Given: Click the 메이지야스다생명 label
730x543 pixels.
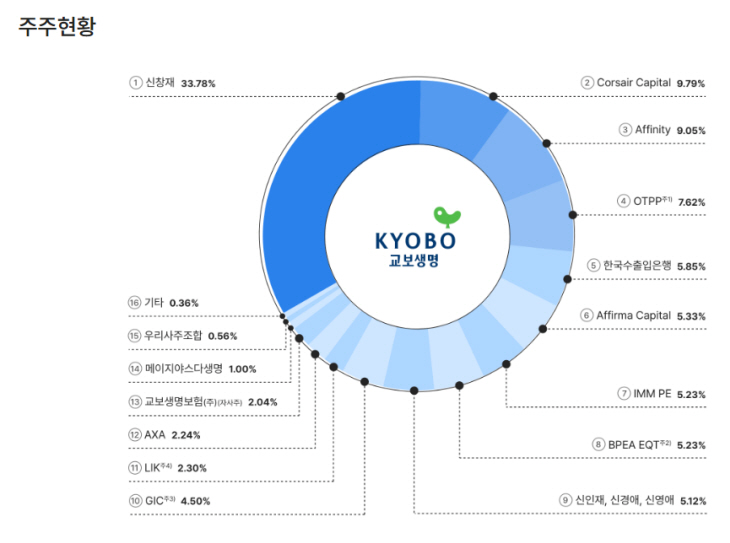Looking at the screenshot, I should point(184,368).
